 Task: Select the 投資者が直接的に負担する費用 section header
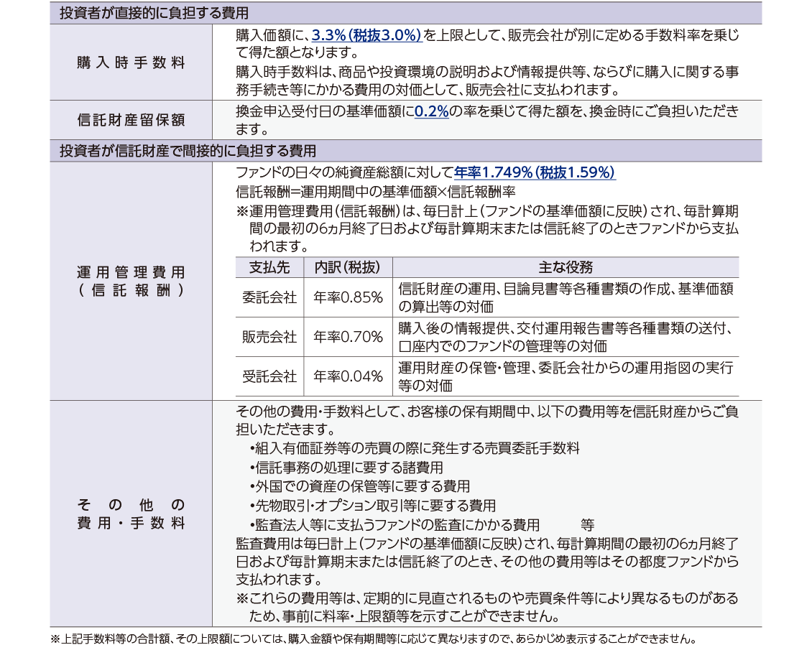click(154, 13)
